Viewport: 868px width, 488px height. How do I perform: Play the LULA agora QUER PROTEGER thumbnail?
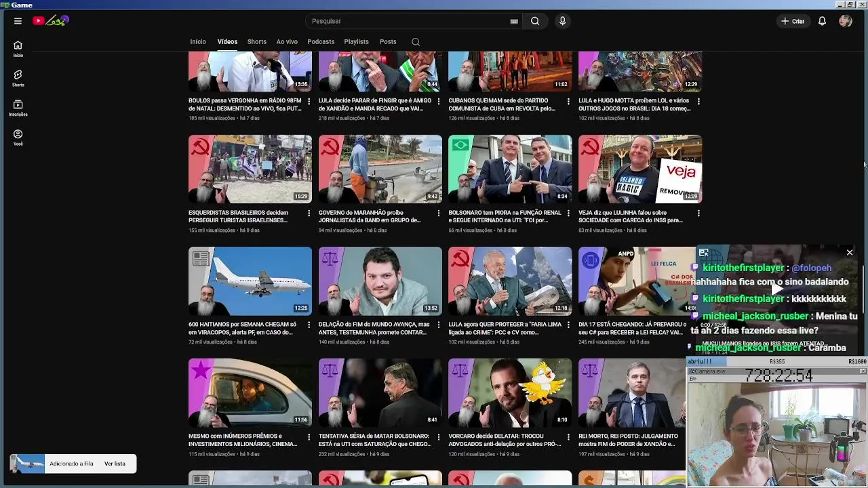pos(510,281)
